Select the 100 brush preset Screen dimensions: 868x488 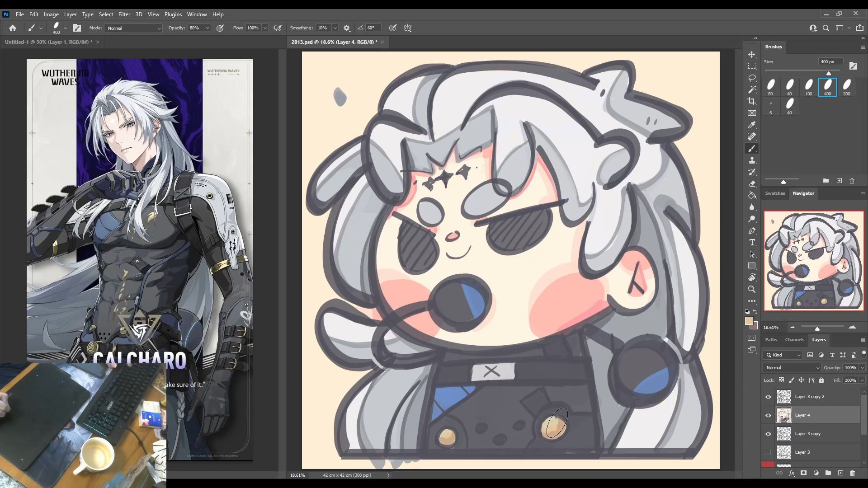coord(809,87)
